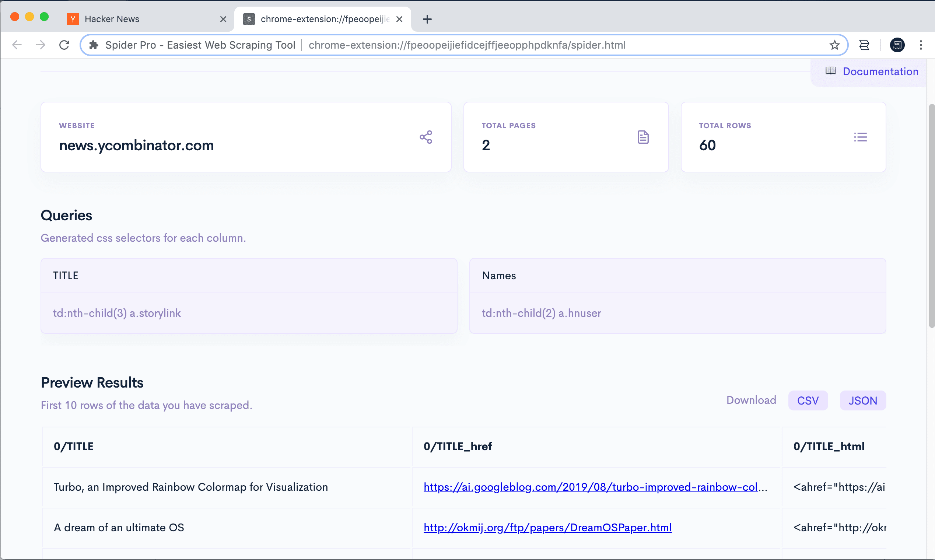
Task: Reload the page
Action: pos(64,45)
